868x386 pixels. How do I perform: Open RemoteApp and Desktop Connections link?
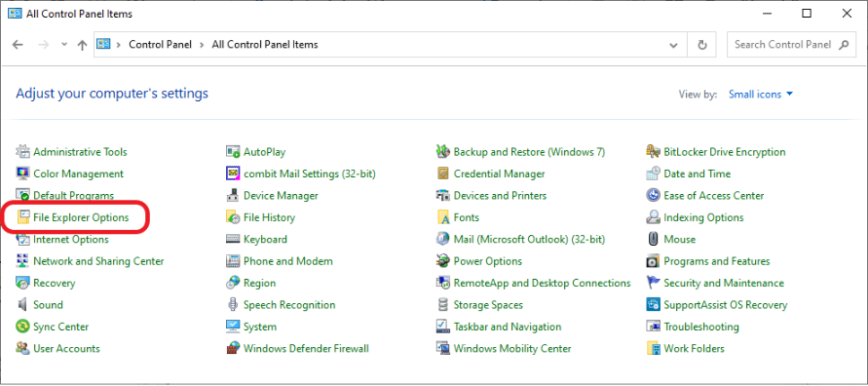coord(542,283)
